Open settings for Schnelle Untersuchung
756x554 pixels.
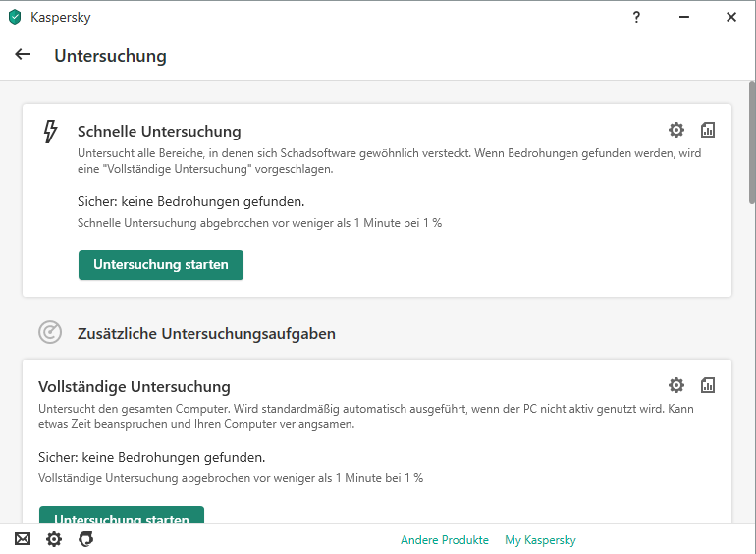pyautogui.click(x=675, y=130)
